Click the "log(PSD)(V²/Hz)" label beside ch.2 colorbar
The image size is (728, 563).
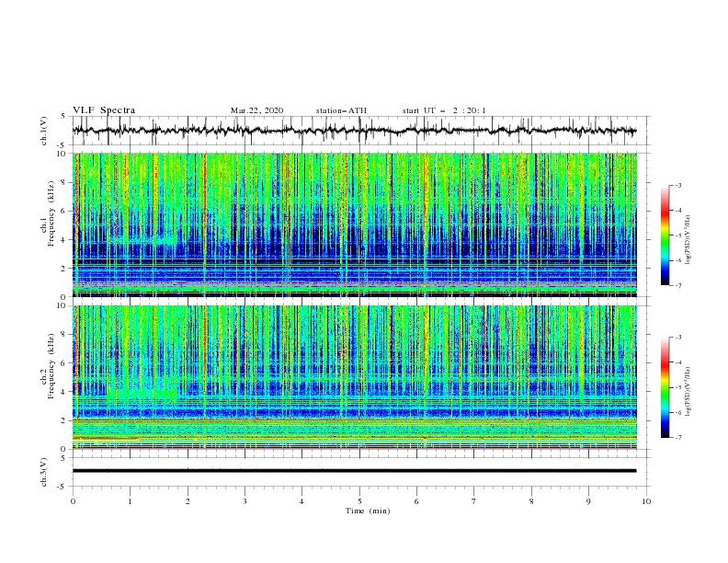(x=688, y=391)
